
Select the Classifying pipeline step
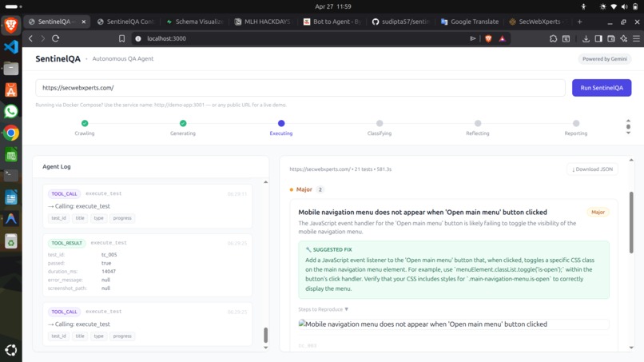tap(380, 127)
